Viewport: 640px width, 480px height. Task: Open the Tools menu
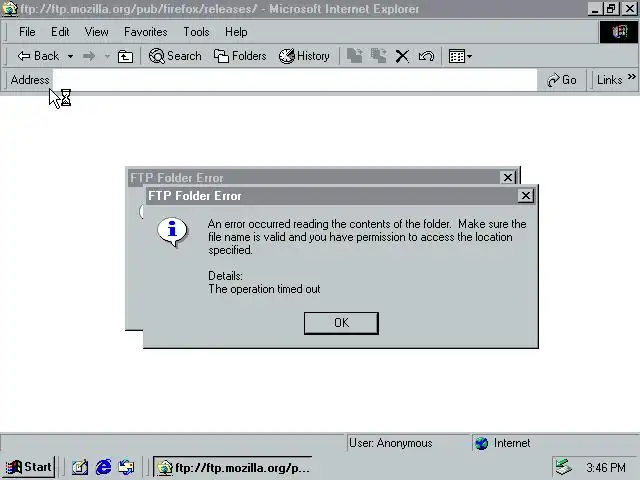pyautogui.click(x=196, y=32)
